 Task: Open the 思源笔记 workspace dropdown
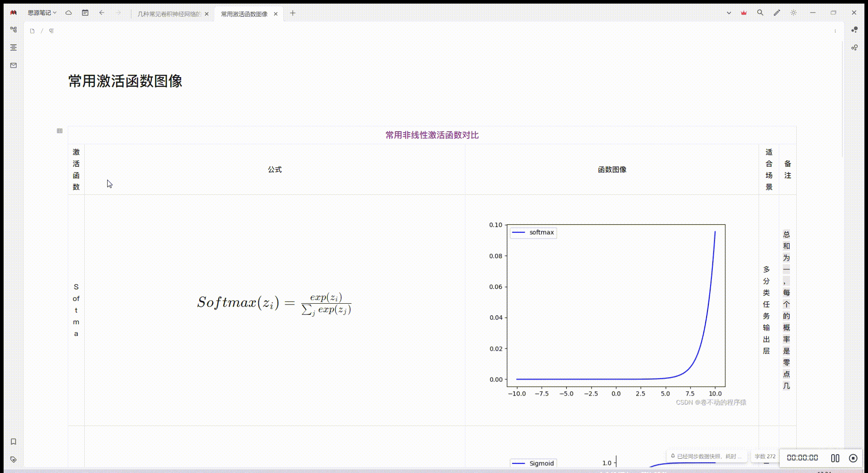(x=40, y=13)
